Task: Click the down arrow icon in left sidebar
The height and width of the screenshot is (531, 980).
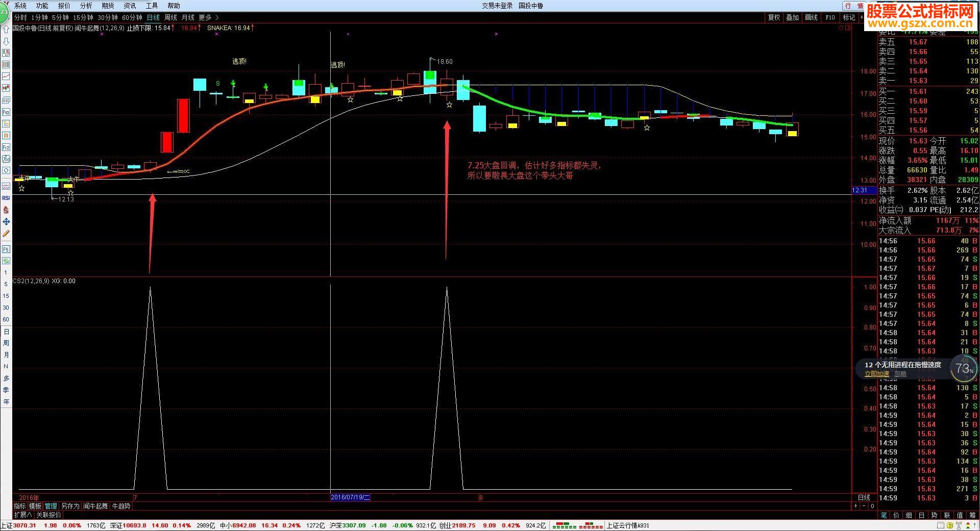Action: [x=6, y=41]
